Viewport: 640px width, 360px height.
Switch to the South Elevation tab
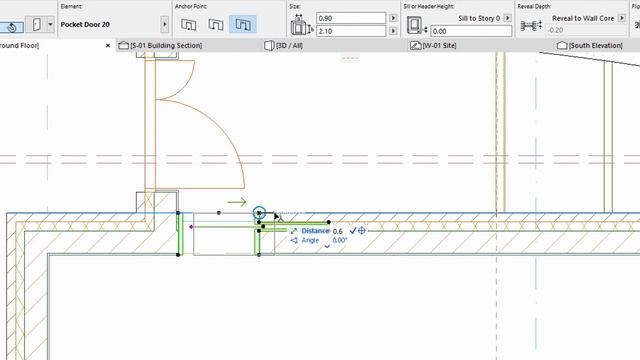tap(596, 45)
